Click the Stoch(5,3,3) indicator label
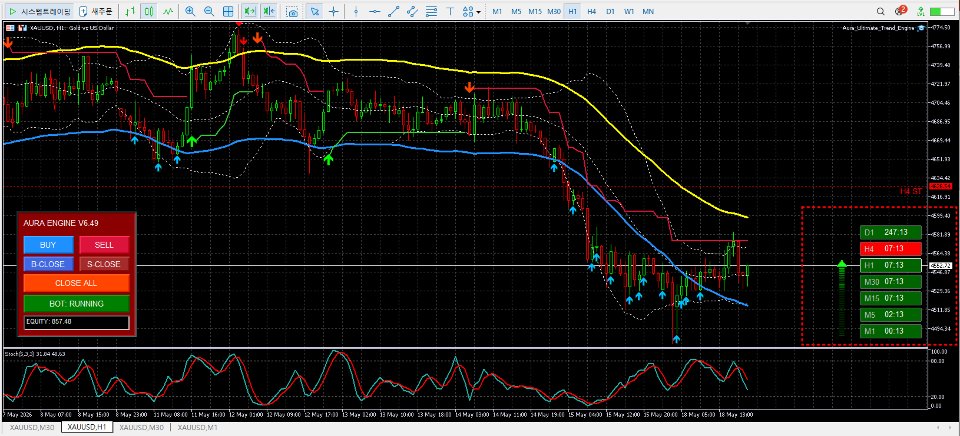 point(35,354)
